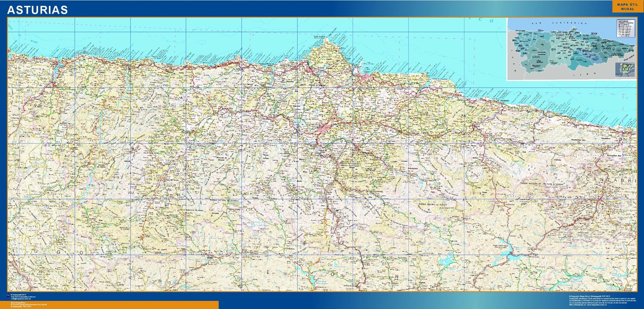Click the MAR CANTÁBRICO label in the inset
The image size is (644, 309).
click(x=558, y=22)
